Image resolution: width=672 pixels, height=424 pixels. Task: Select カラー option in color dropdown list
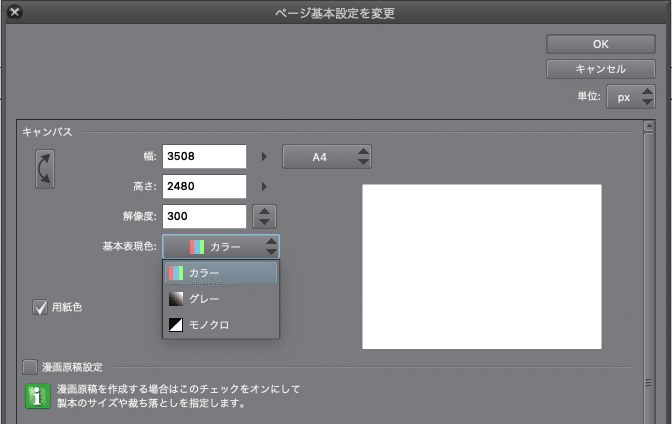coord(221,273)
